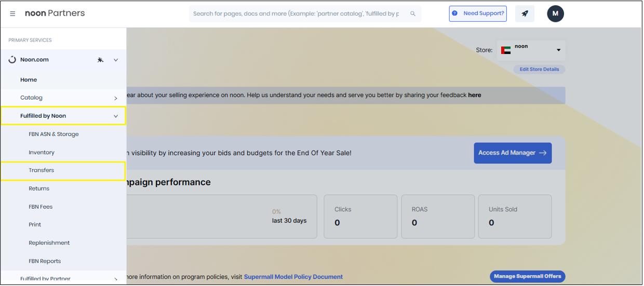Open the M profile avatar
Image resolution: width=644 pixels, height=286 pixels.
tap(555, 13)
